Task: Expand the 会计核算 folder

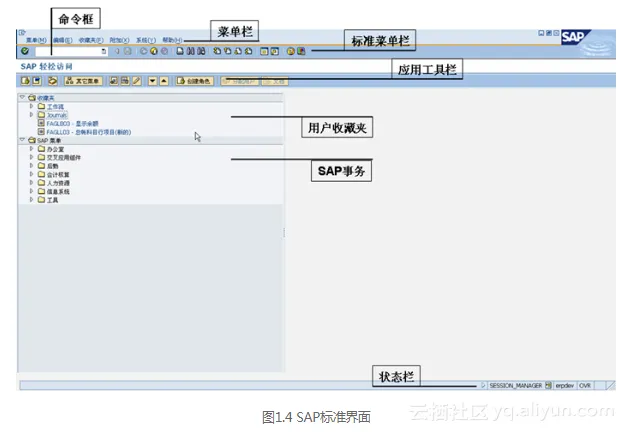Action: coord(31,174)
